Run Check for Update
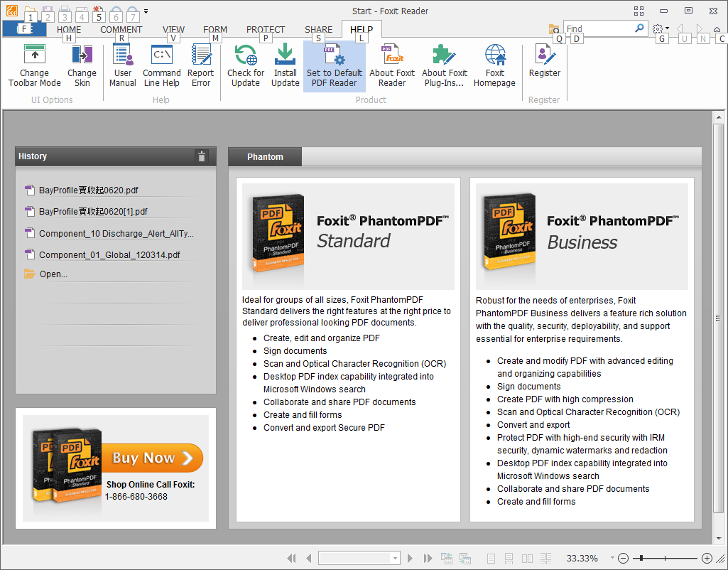Viewport: 728px width, 570px height. click(x=246, y=66)
